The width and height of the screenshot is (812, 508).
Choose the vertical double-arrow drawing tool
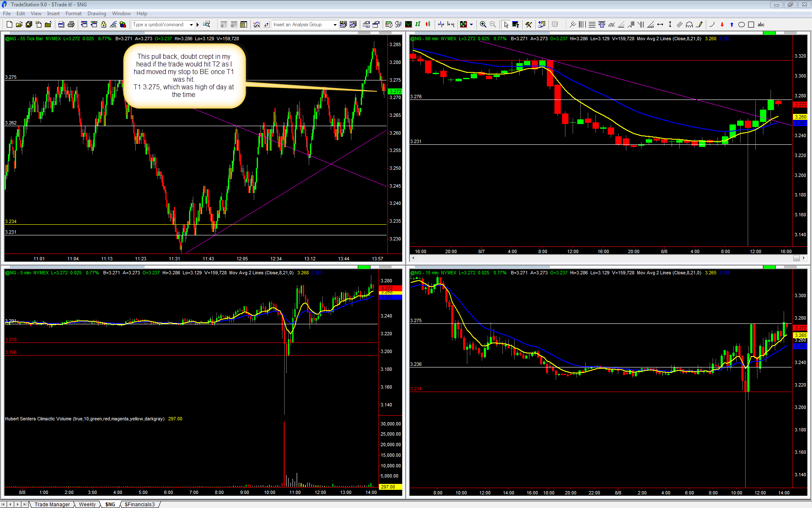[x=670, y=25]
